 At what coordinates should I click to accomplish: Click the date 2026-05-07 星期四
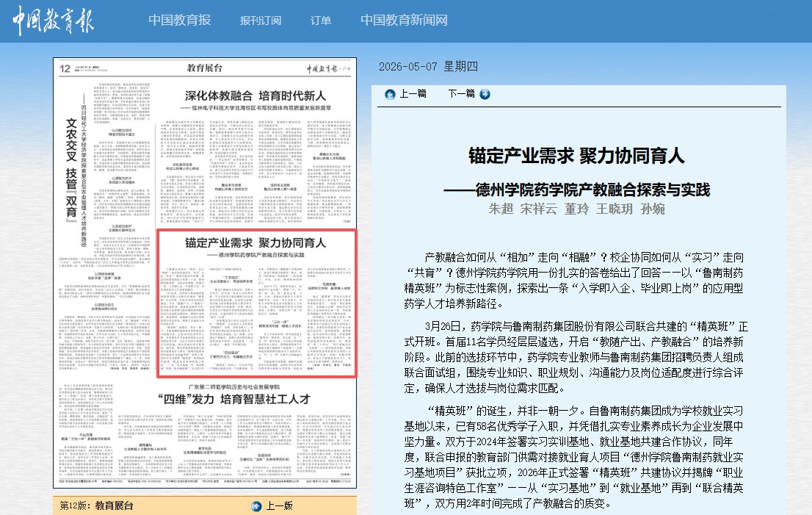[428, 67]
